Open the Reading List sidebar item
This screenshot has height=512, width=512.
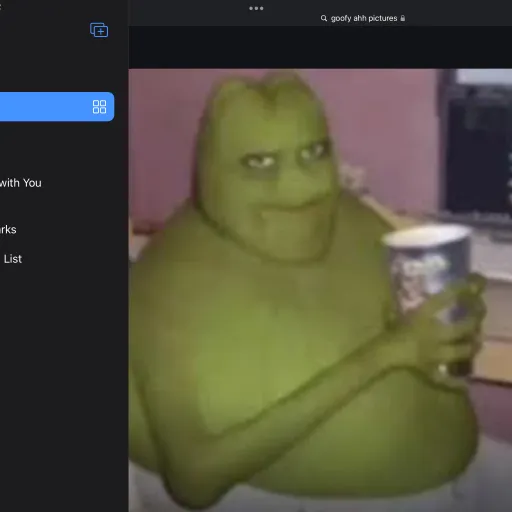point(12,259)
